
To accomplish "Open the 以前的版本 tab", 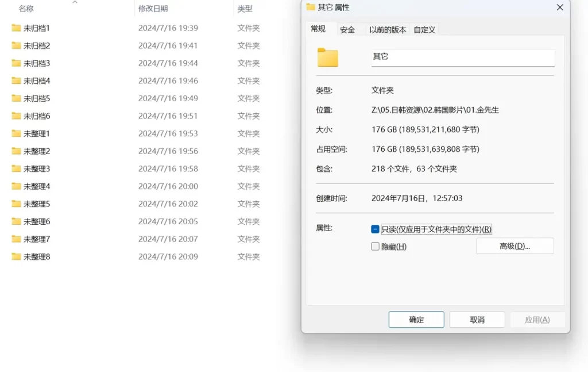I will pos(388,30).
